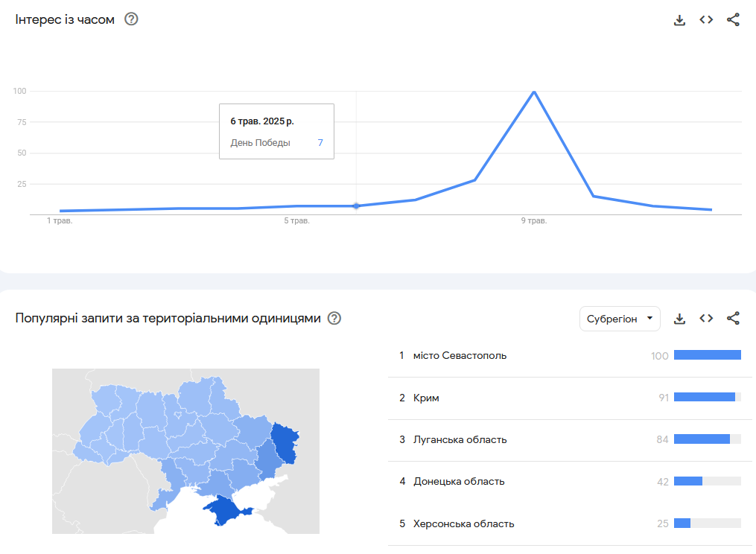
Task: Click the full value bar for Севастополь
Action: click(x=708, y=355)
